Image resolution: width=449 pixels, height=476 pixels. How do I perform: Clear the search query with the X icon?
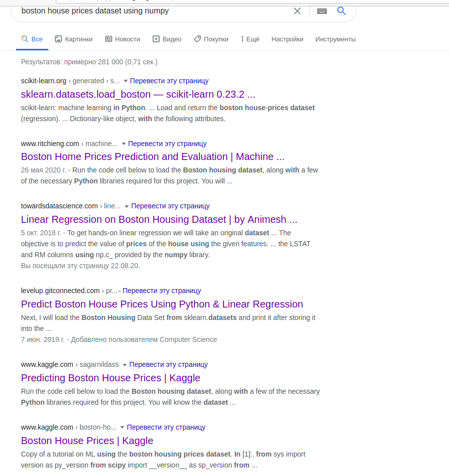(297, 11)
